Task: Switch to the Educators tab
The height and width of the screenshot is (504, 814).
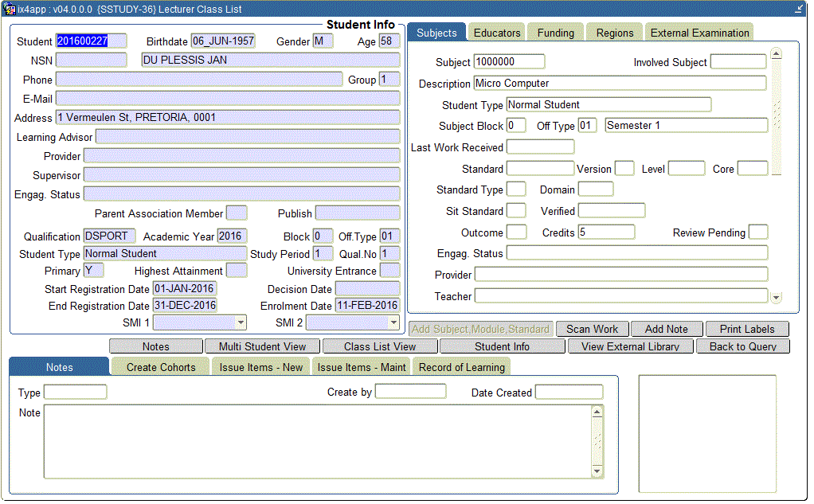Action: coord(496,33)
